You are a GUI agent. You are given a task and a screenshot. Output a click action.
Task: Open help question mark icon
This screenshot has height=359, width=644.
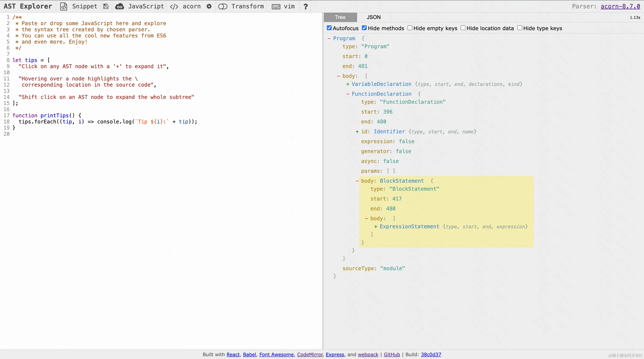[x=306, y=7]
